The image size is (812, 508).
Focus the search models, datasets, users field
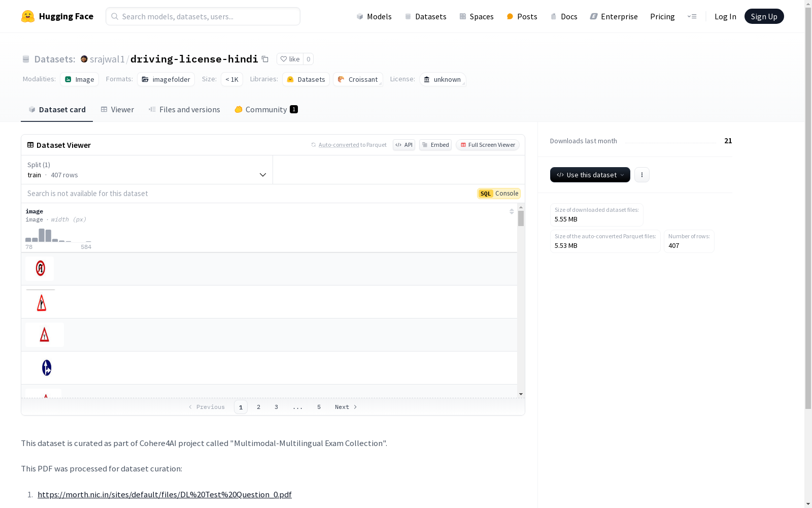[x=203, y=16]
